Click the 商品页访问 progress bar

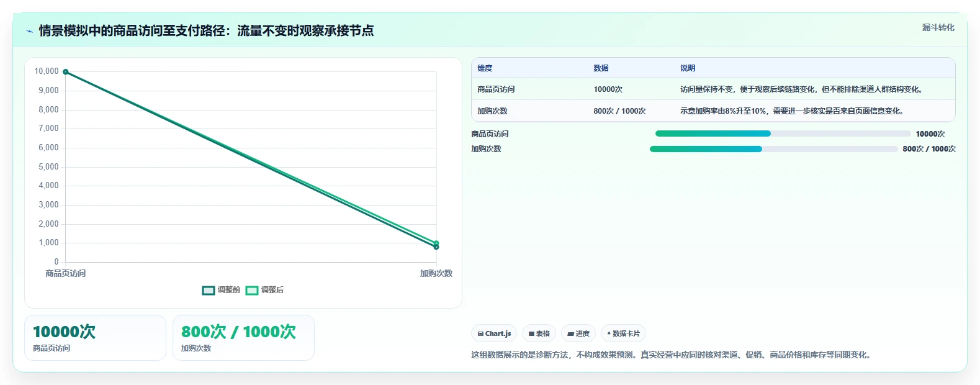click(783, 134)
